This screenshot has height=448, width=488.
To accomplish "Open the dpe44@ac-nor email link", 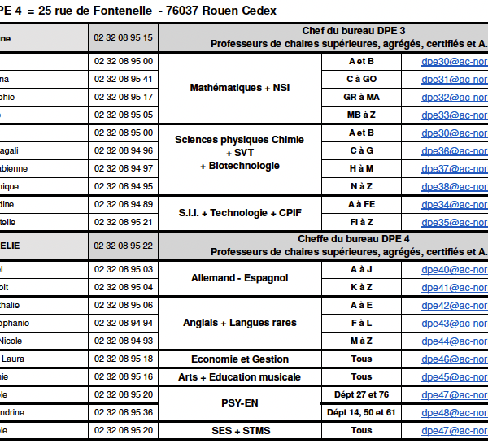I will point(455,341).
